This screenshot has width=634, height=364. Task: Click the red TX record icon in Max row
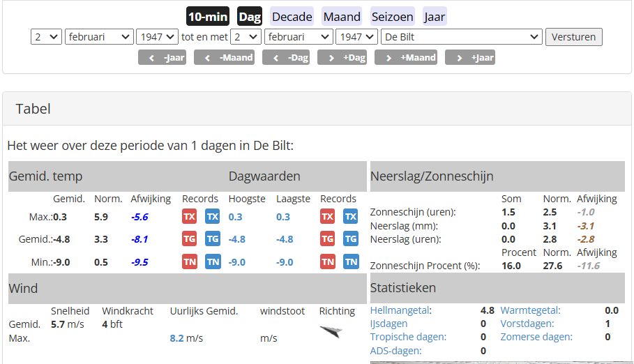189,216
